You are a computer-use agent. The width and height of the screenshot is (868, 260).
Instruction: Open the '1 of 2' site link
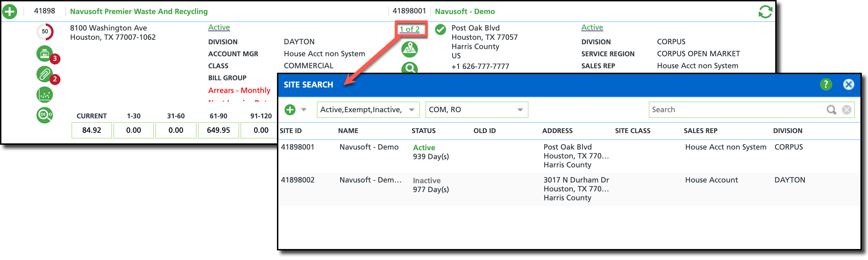click(410, 29)
